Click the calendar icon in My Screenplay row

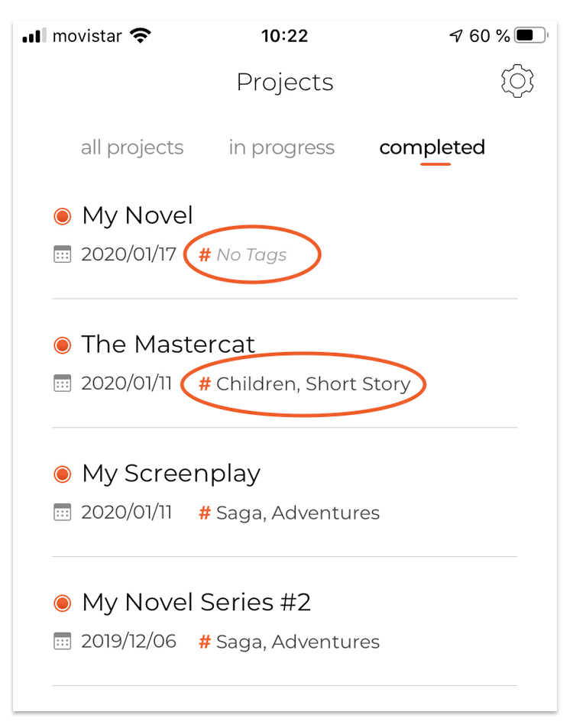(62, 512)
